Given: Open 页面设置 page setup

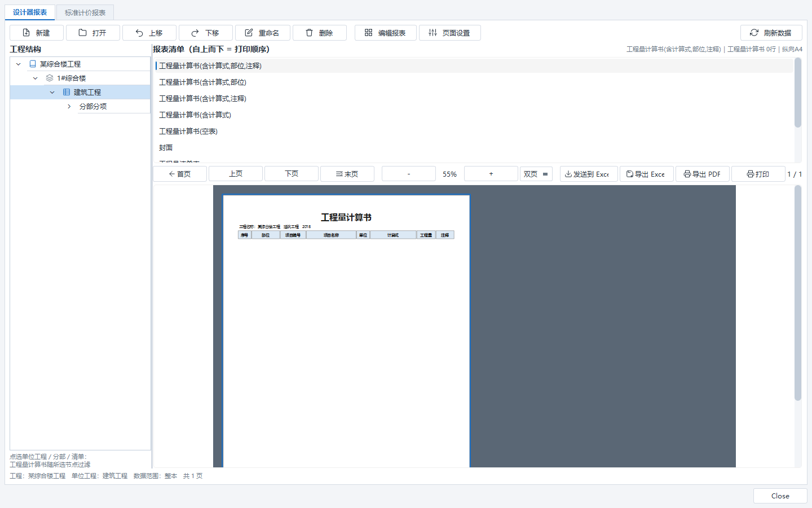Looking at the screenshot, I should click(x=450, y=33).
